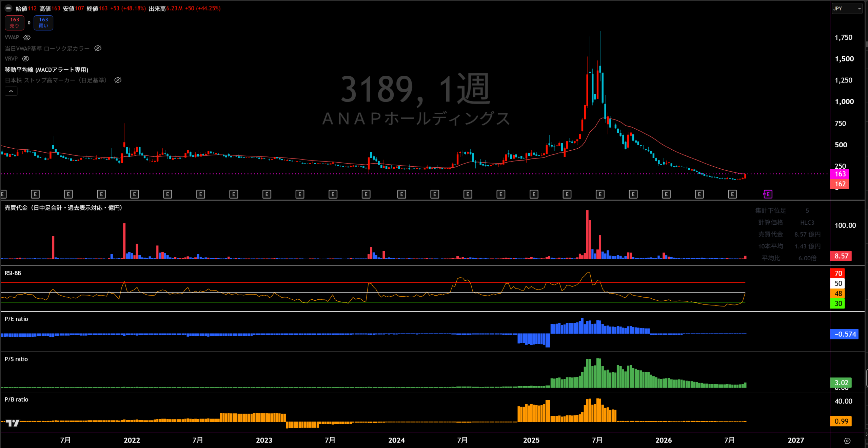Screen dimensions: 868x448
Task: Click the orange 48 RSI value label
Action: click(x=838, y=294)
